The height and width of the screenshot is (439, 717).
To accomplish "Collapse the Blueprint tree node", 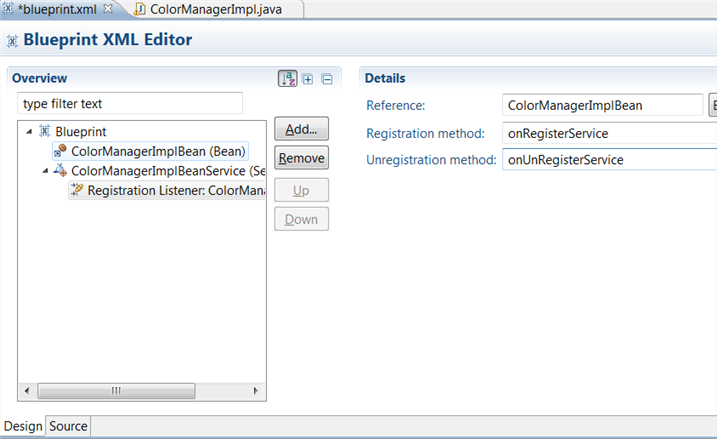I will [x=28, y=131].
